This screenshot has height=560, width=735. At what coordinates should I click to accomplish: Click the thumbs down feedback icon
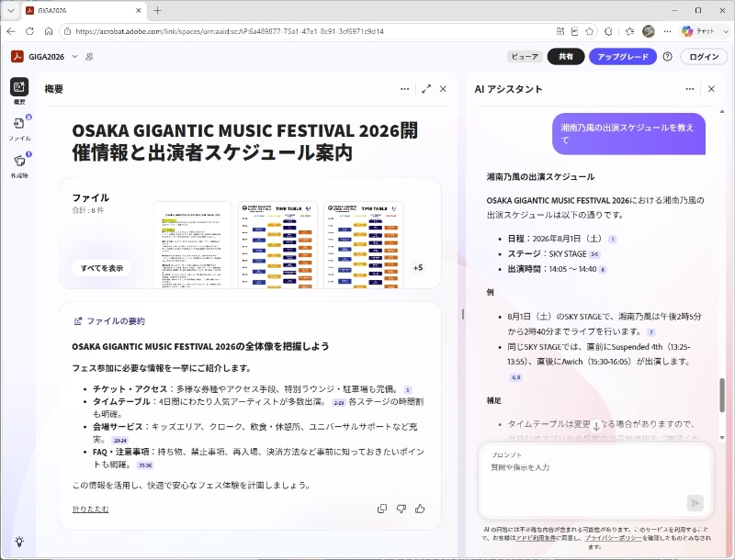pyautogui.click(x=401, y=509)
